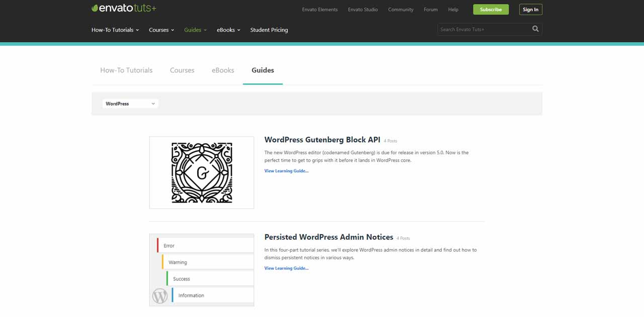Screen dimensions: 644x317
Task: Open Envato Elements link
Action: [320, 10]
